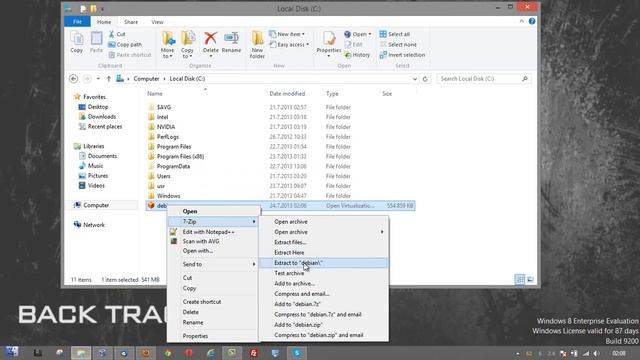Click Scan with AVG in context menu

pos(213,241)
